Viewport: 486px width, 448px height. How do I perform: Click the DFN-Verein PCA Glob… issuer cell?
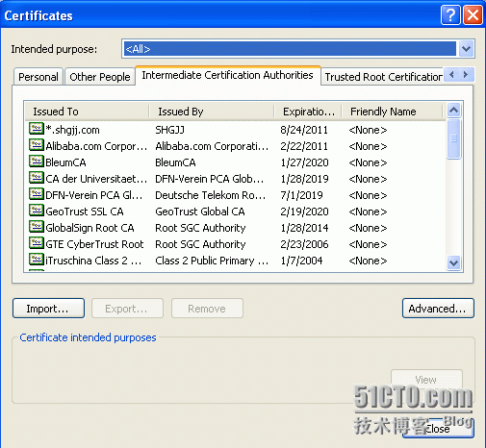(210, 179)
